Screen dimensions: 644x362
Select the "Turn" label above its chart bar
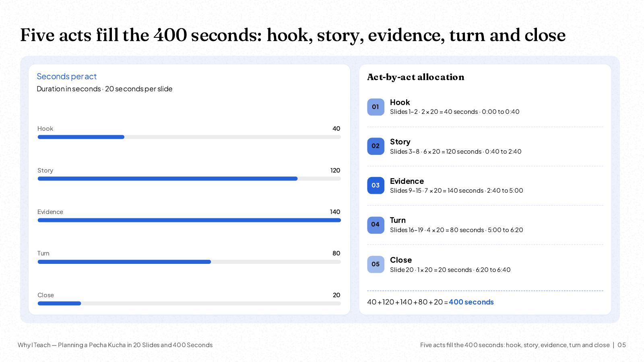43,253
